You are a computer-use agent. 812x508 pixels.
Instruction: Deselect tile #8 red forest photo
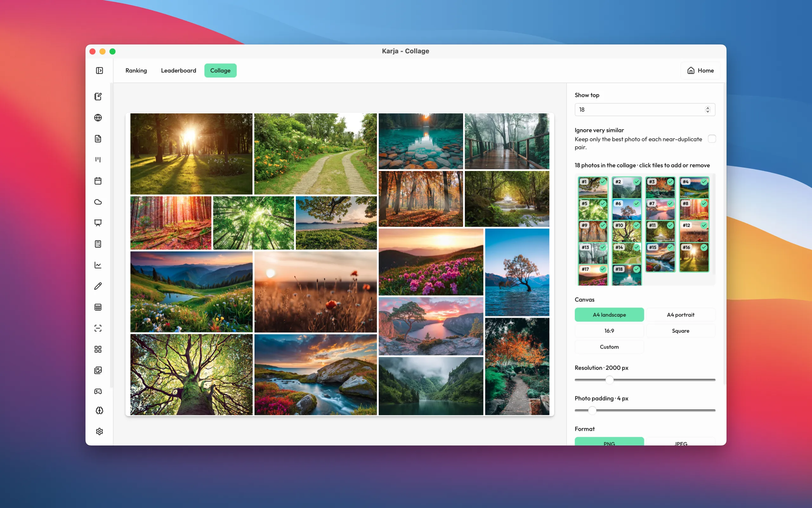tap(694, 209)
